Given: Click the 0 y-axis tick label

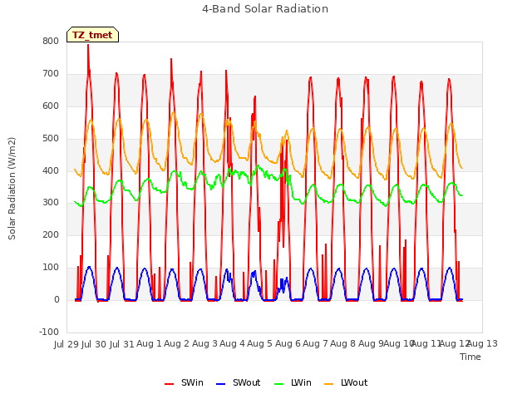Looking at the screenshot, I should 57,300.
